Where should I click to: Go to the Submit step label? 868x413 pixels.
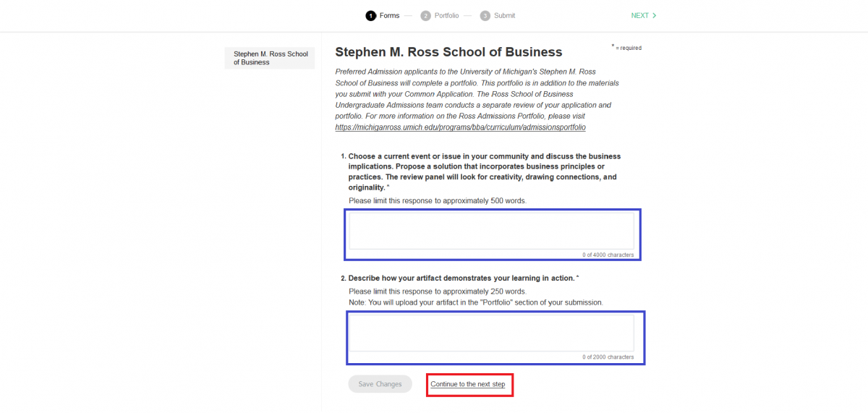504,15
